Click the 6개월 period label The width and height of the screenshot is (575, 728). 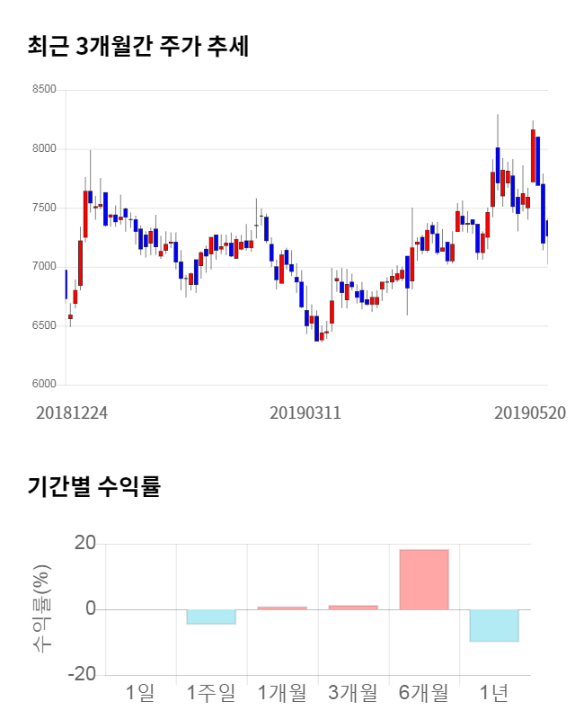tap(423, 693)
